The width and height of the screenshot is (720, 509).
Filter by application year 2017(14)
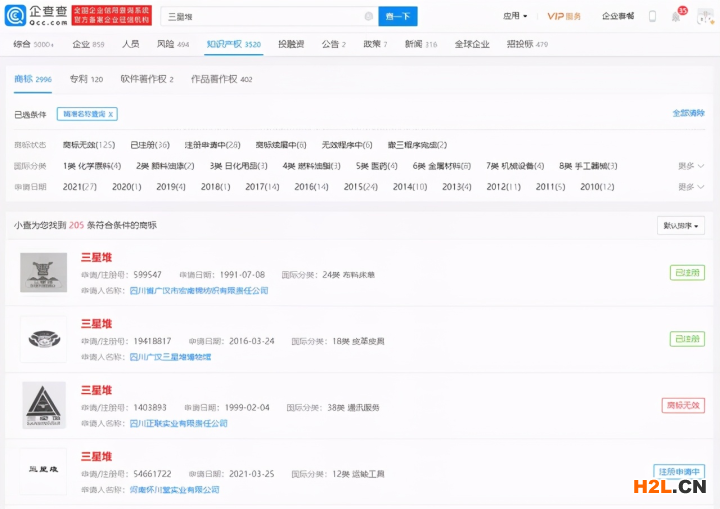pos(262,187)
